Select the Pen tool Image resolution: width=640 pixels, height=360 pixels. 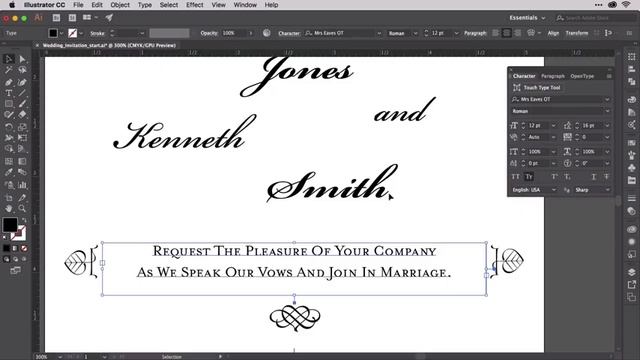pos(9,82)
